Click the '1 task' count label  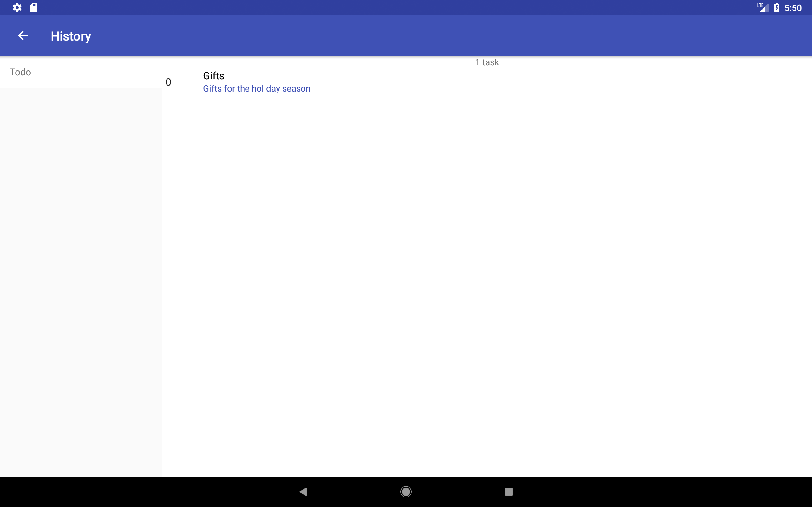coord(487,62)
